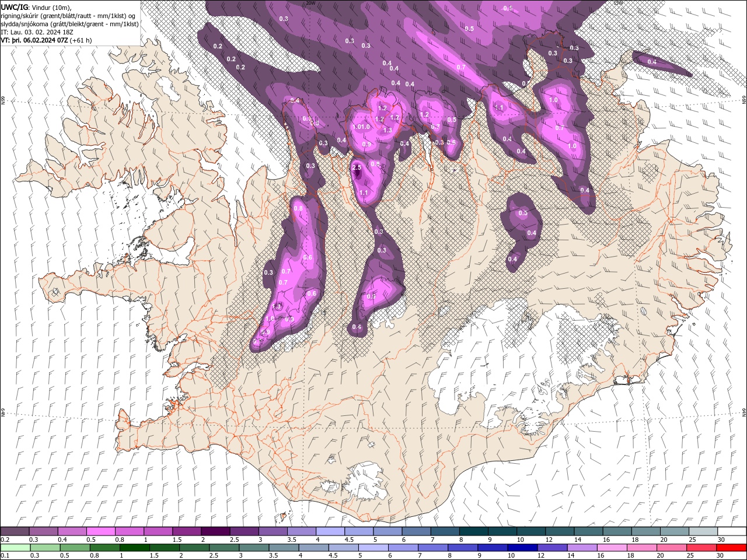Screen dimensions: 747x560
Task: Click the palest green bottom-row swatch at 0.1
Action: tap(15, 548)
